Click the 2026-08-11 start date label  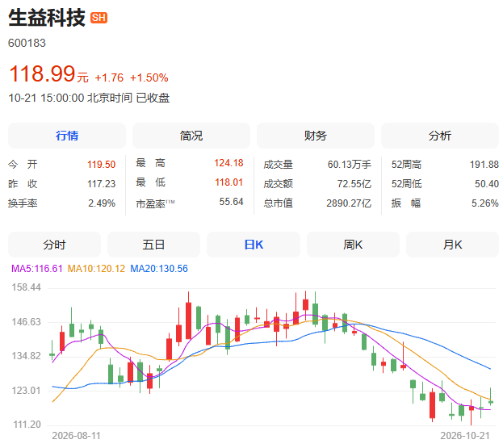coord(77,436)
